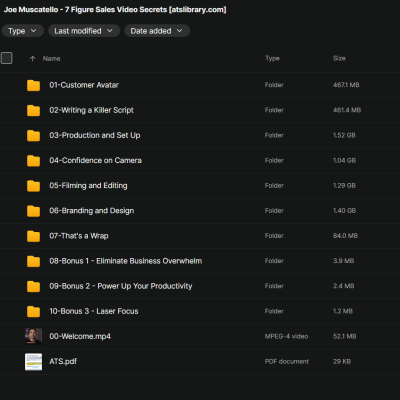The image size is (400, 400).
Task: Select the 02-Writing a Killer Script folder name
Action: [x=91, y=110]
